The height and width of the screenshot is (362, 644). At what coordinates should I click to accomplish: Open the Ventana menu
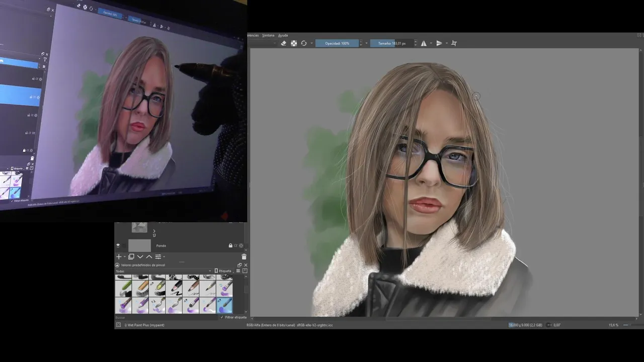(268, 35)
